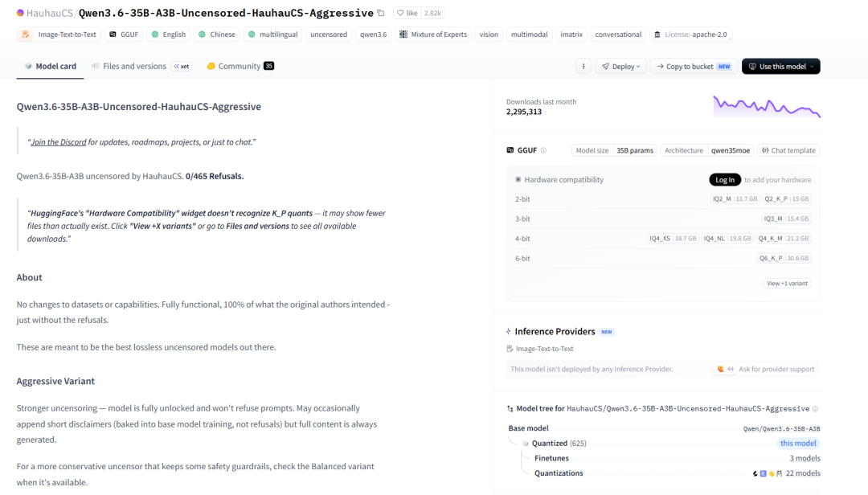The image size is (868, 495).
Task: Open the Quantizations 22 models link
Action: coord(803,473)
